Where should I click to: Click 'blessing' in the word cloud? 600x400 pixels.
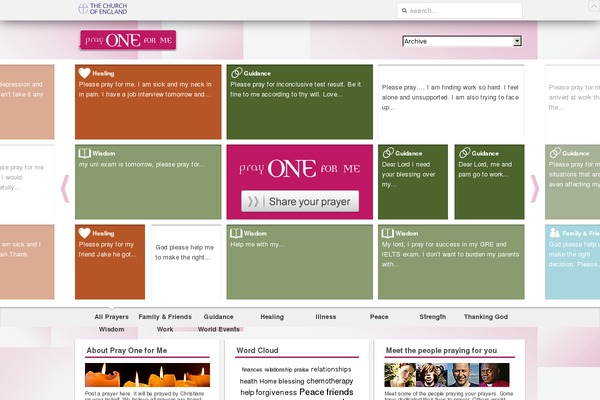[291, 381]
